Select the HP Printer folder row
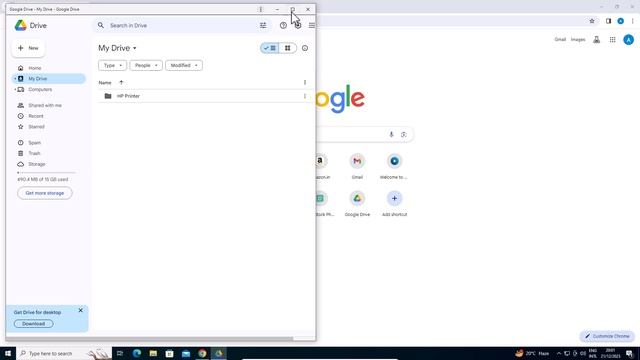The height and width of the screenshot is (360, 640). point(203,96)
